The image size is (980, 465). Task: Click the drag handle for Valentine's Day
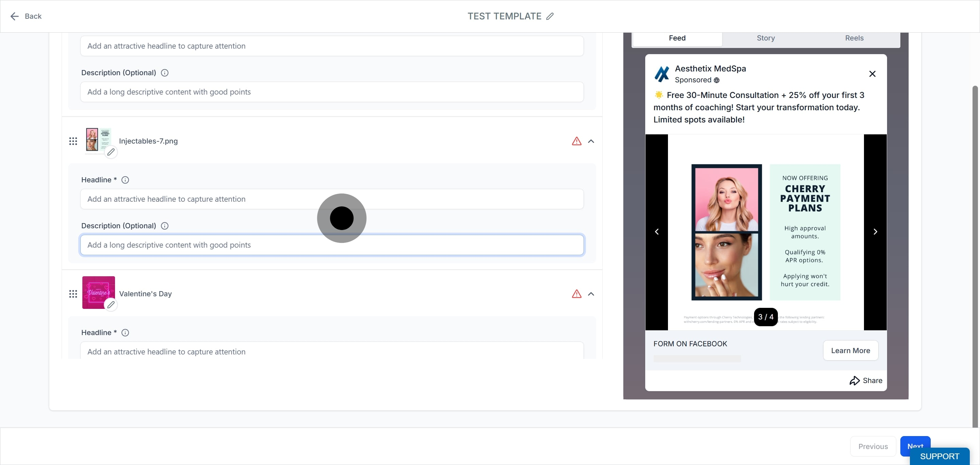[x=73, y=294]
